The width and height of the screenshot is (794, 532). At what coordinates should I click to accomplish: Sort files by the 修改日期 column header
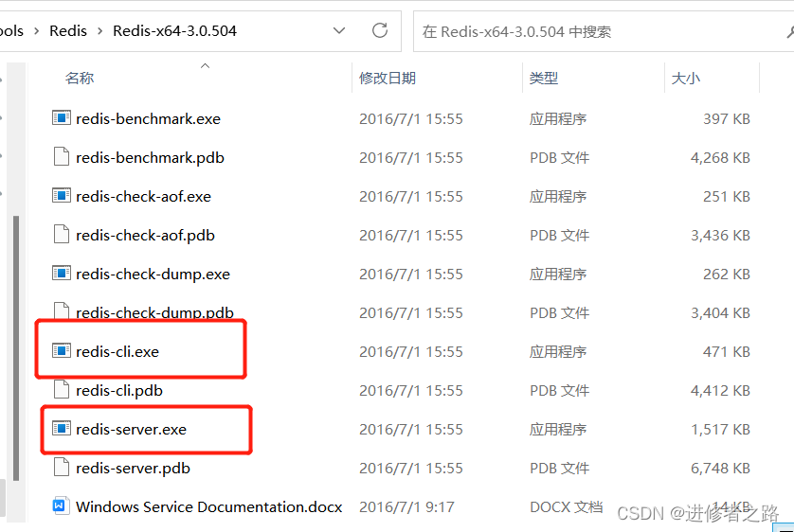pyautogui.click(x=388, y=78)
